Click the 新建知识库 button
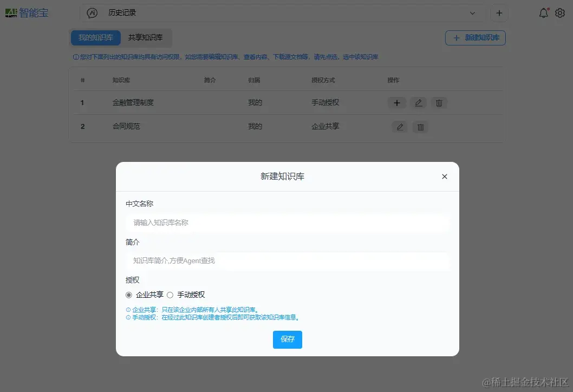The image size is (573, 392). point(475,38)
